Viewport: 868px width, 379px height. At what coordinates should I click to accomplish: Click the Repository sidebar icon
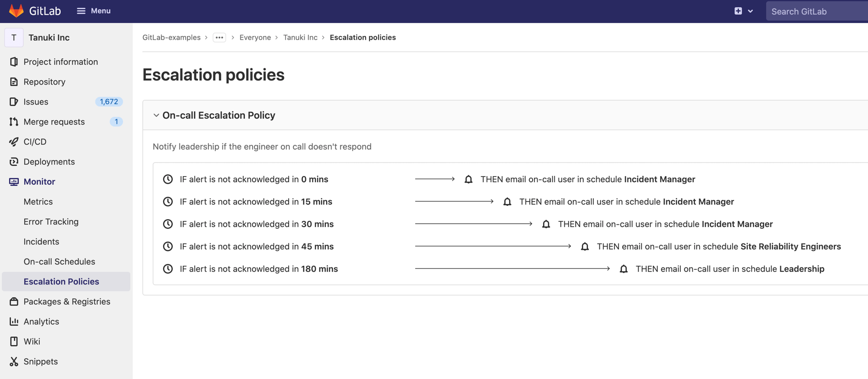[14, 82]
